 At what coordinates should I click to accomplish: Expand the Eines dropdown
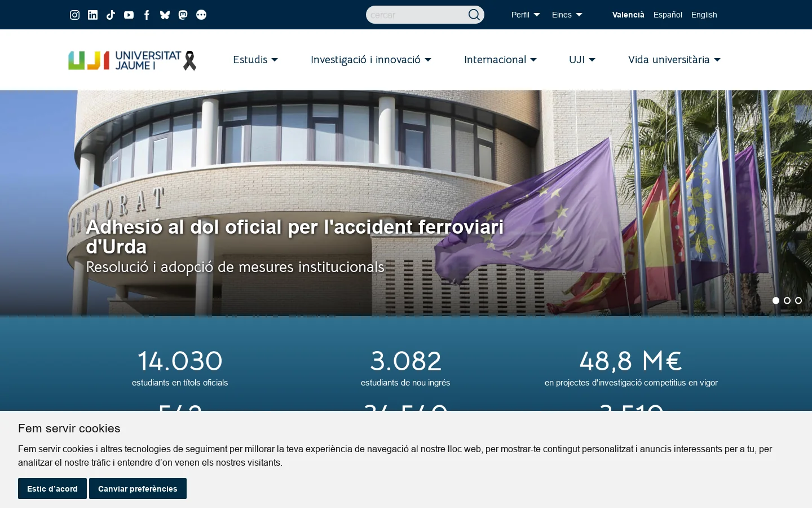(x=567, y=15)
